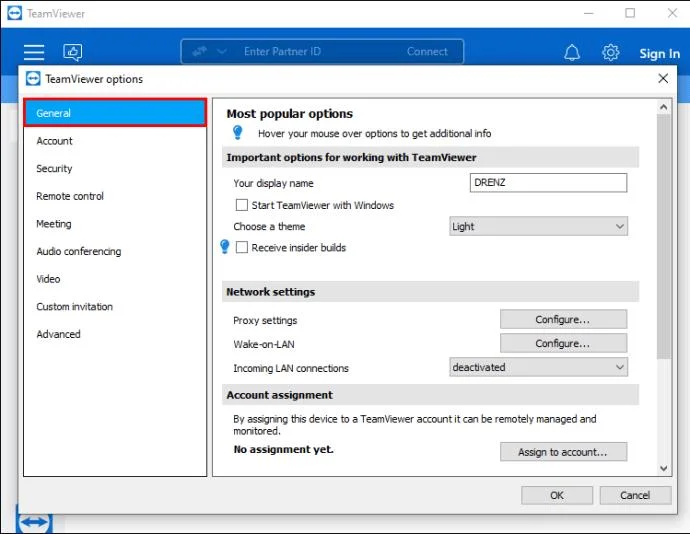This screenshot has height=534, width=690.
Task: Toggle Receive insider builds checkbox
Action: pyautogui.click(x=242, y=247)
